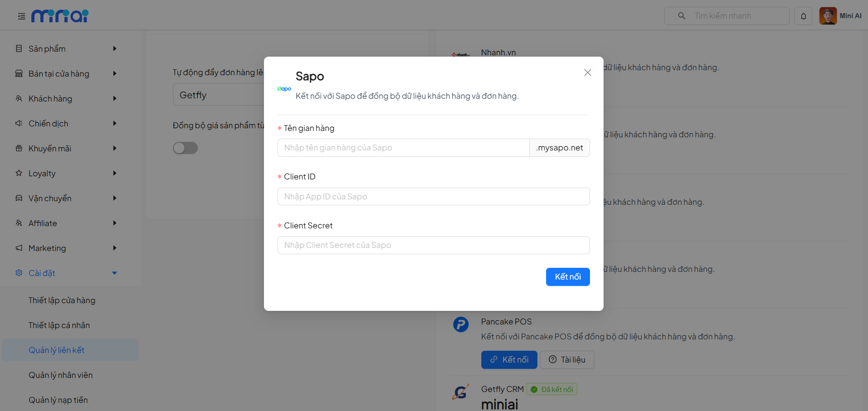Select Thiết lập cá nhân menu item

(59, 325)
